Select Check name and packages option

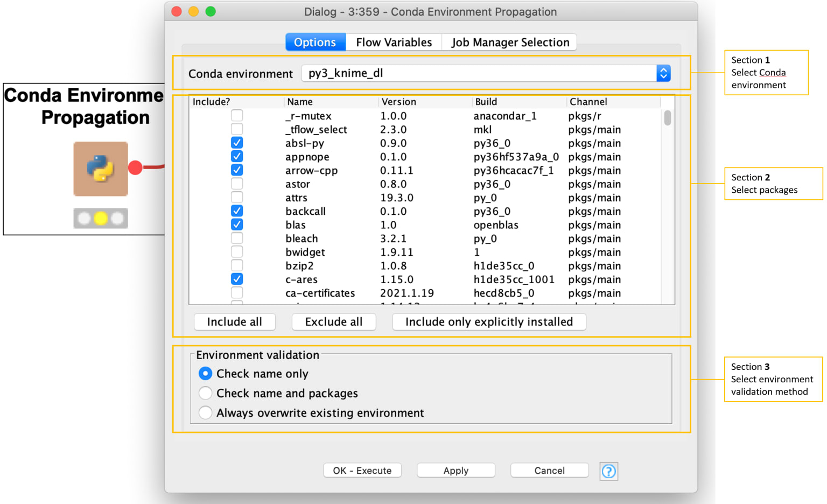[x=205, y=393]
